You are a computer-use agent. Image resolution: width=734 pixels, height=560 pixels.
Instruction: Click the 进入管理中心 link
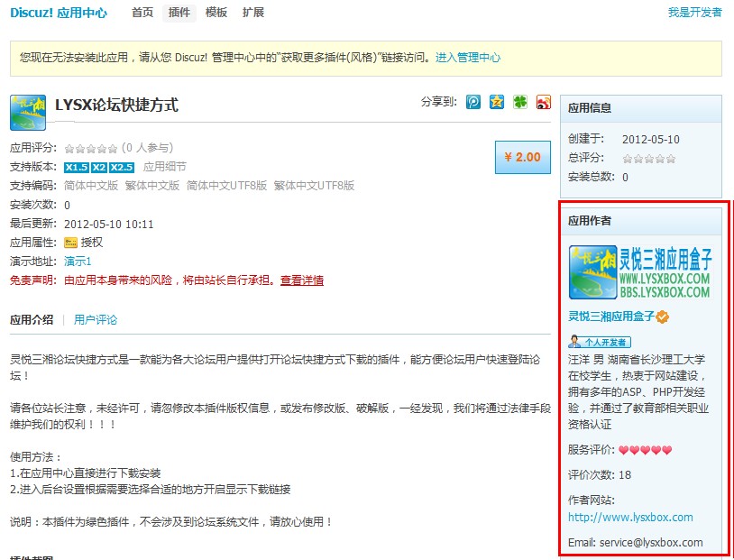click(468, 58)
